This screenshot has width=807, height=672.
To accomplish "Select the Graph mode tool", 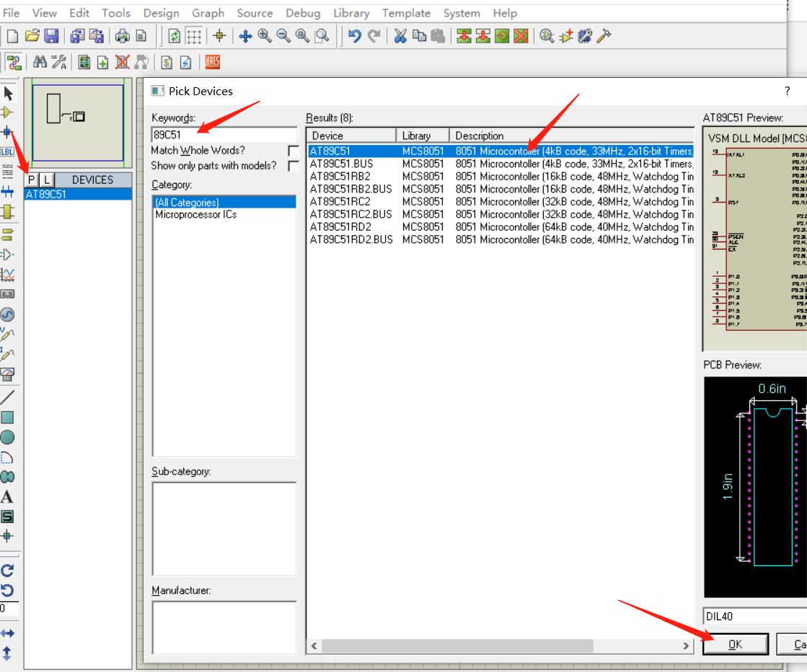I will click(7, 274).
